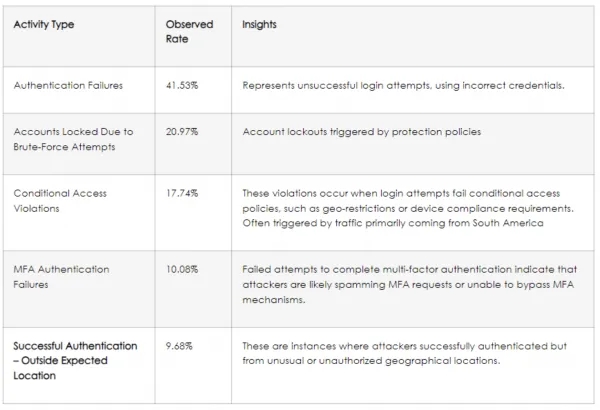Select the Conditional Access Violations cell

coord(60,199)
